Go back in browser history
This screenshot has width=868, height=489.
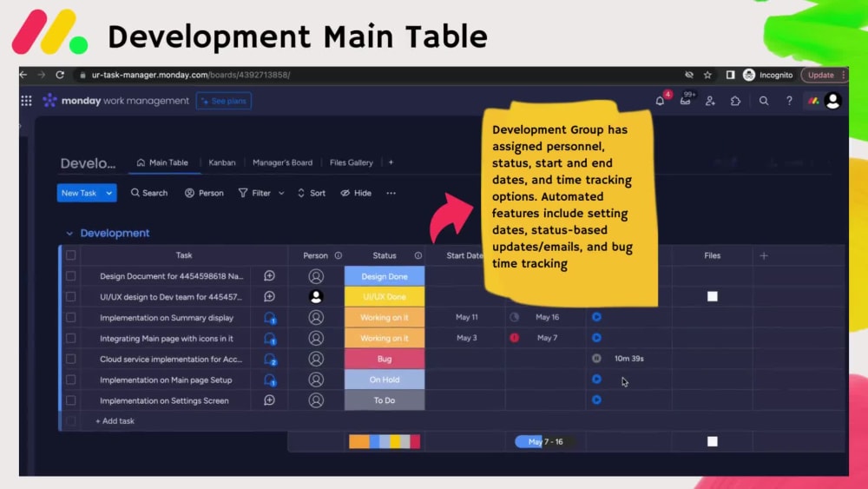click(x=23, y=75)
